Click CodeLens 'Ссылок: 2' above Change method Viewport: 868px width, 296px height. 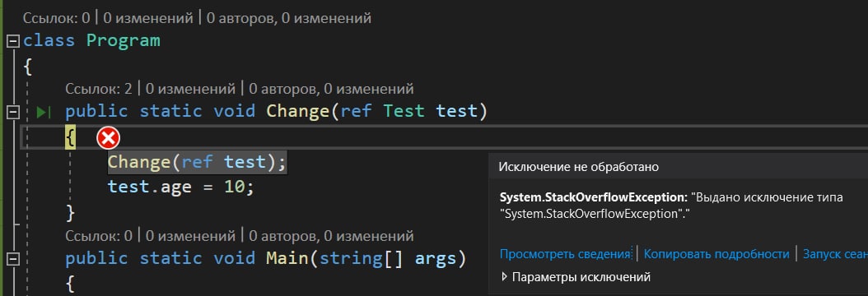99,88
